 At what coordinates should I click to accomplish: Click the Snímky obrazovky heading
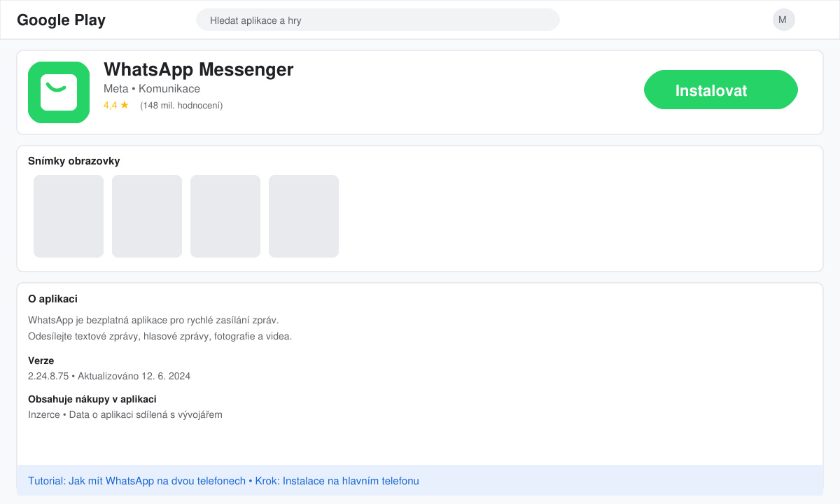pos(74,161)
